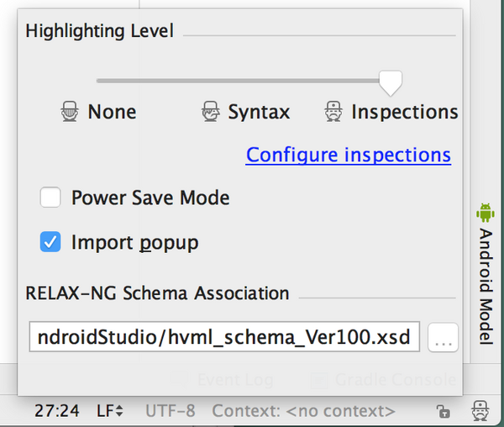Click the 27:24 cursor position indicator

pyautogui.click(x=57, y=411)
